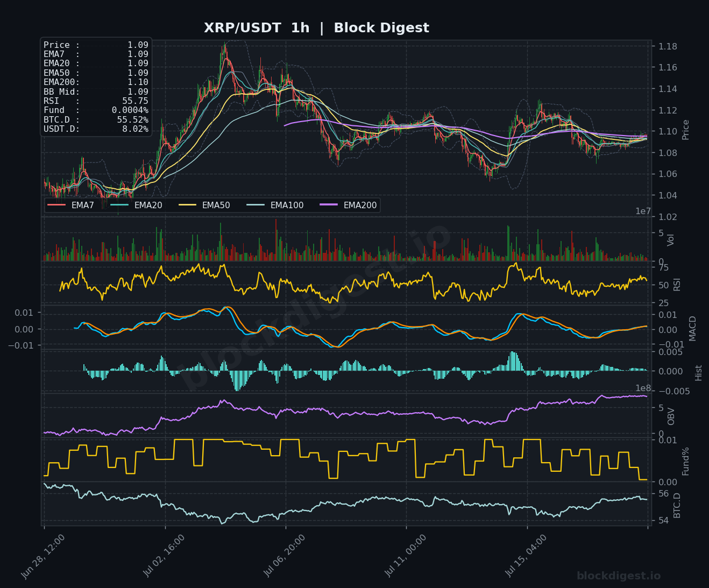Select the 1.16 price axis tick
Viewport: 709px width, 588px height.
(x=668, y=68)
